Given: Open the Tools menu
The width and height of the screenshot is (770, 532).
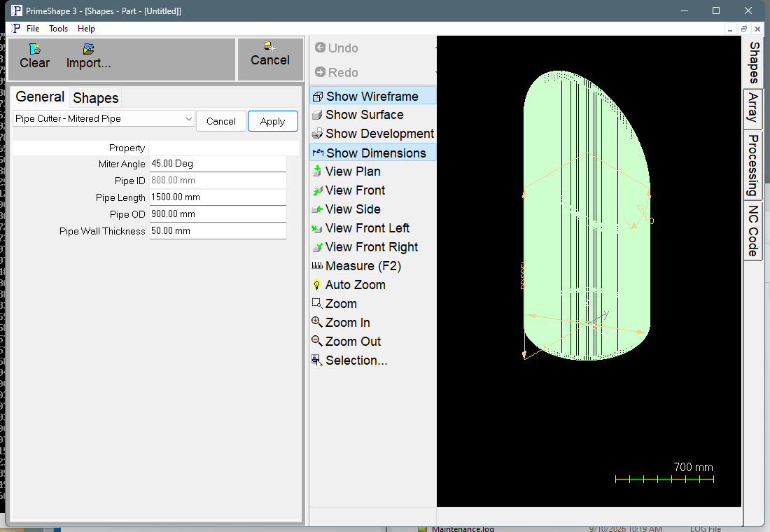Looking at the screenshot, I should point(58,29).
